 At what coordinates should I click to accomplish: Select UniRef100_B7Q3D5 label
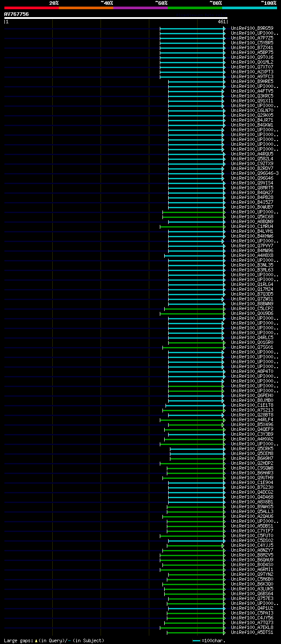point(252,294)
